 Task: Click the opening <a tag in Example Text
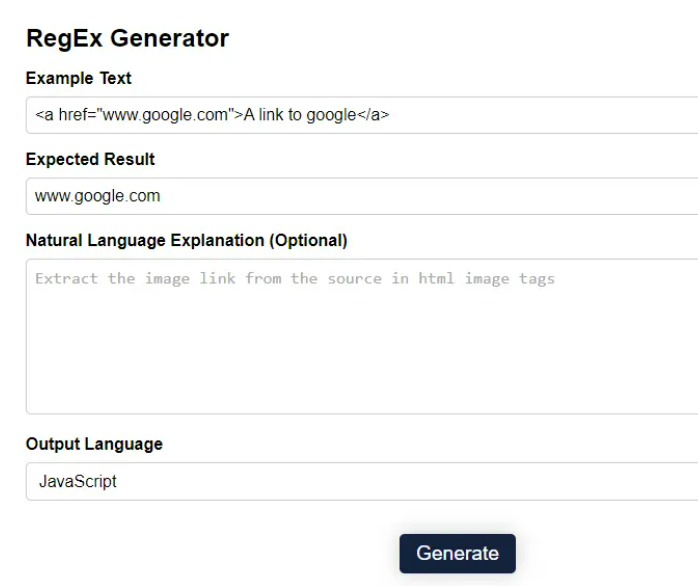coord(44,115)
